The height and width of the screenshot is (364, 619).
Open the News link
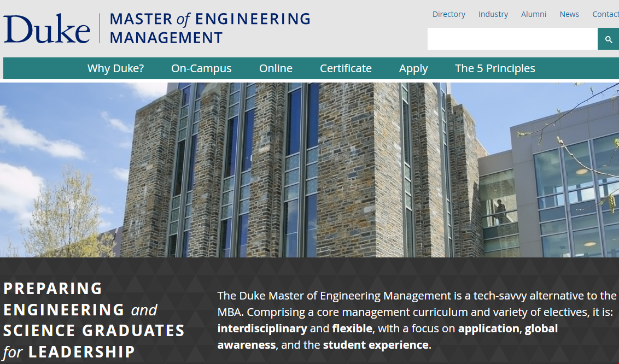tap(569, 14)
